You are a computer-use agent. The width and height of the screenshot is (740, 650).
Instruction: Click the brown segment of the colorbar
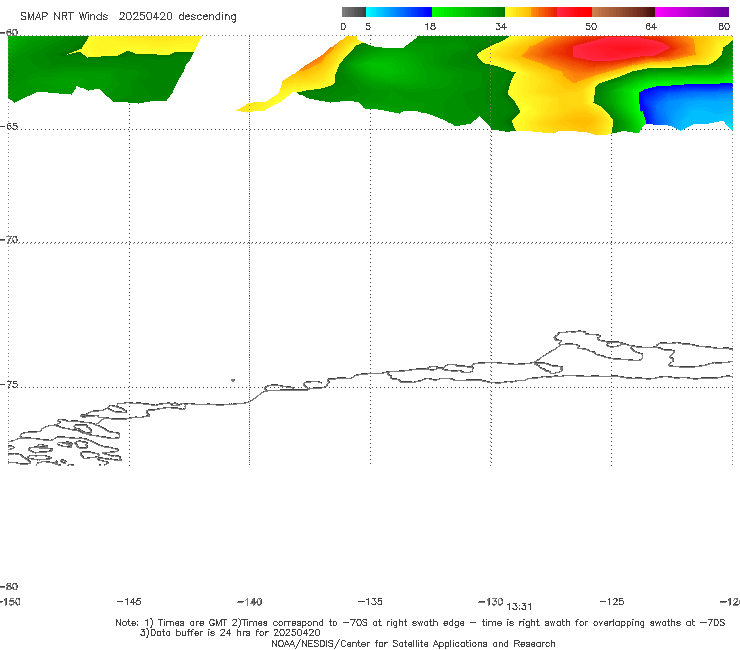click(623, 12)
